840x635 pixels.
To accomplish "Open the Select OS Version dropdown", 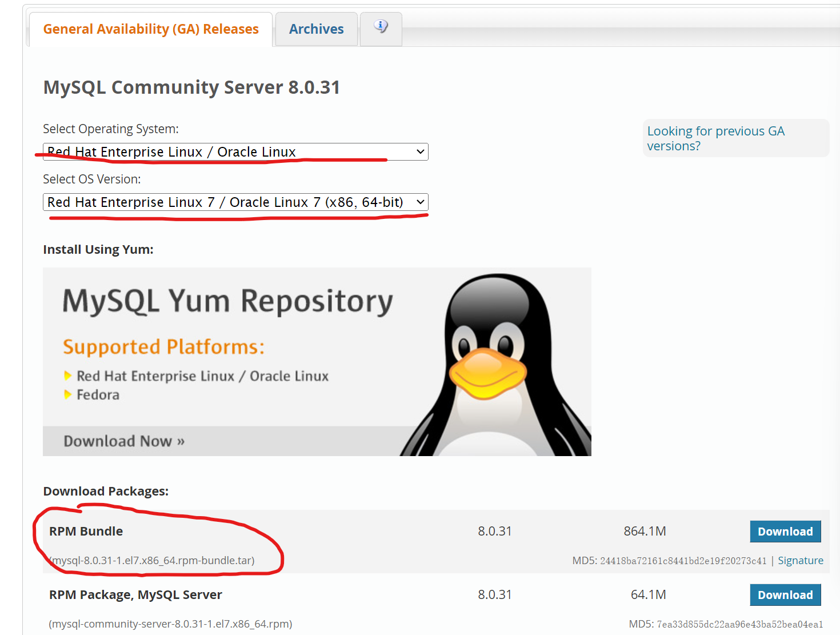I will [x=235, y=202].
